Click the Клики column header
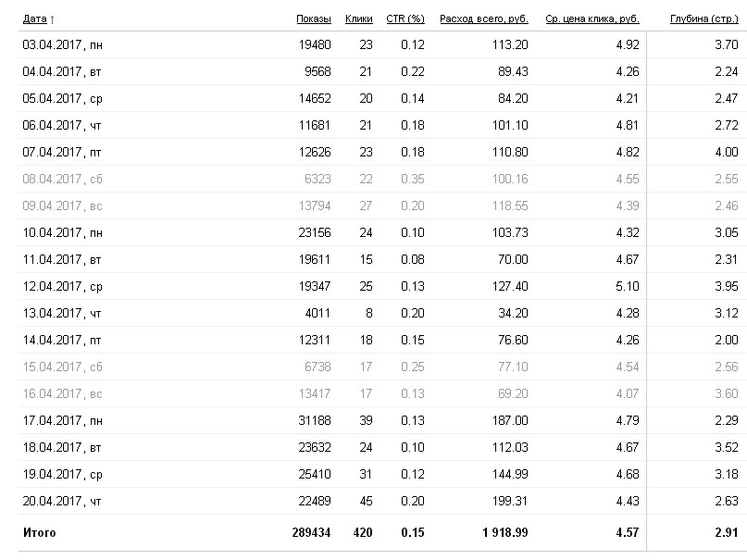747x560 pixels. pyautogui.click(x=358, y=19)
